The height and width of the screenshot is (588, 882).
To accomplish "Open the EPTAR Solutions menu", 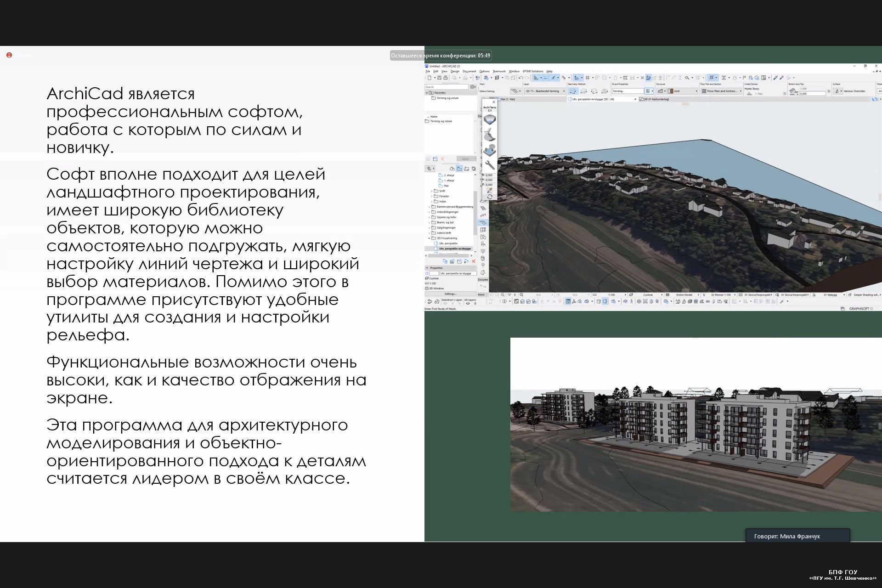I will click(533, 71).
